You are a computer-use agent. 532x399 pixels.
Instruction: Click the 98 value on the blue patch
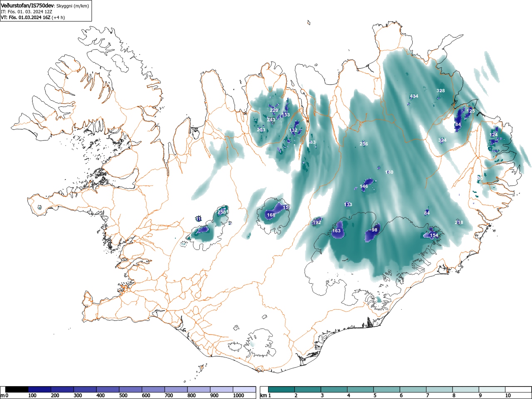coord(374,230)
